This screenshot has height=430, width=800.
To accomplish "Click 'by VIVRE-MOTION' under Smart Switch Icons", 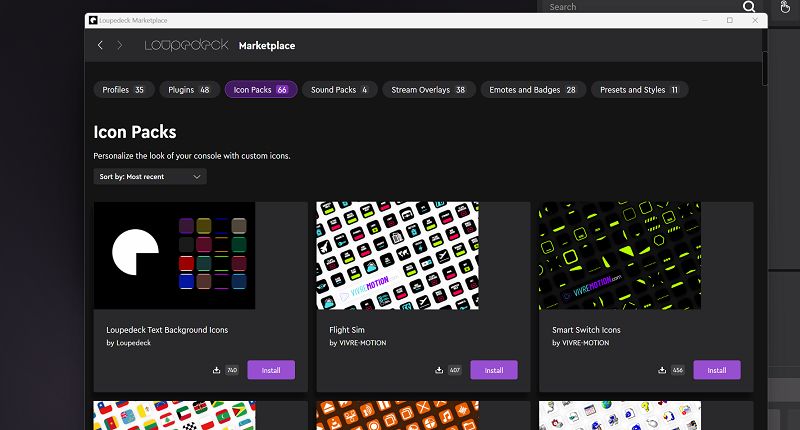I will [x=581, y=343].
